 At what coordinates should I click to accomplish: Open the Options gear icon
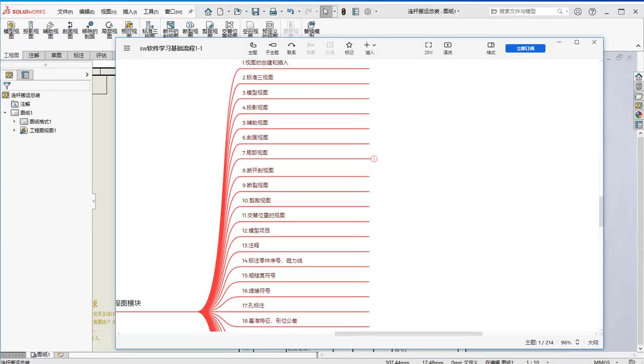[367, 11]
